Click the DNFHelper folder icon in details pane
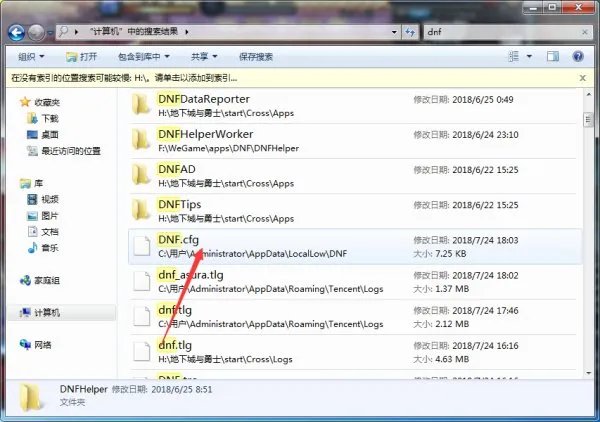This screenshot has width=600, height=422. (31, 398)
